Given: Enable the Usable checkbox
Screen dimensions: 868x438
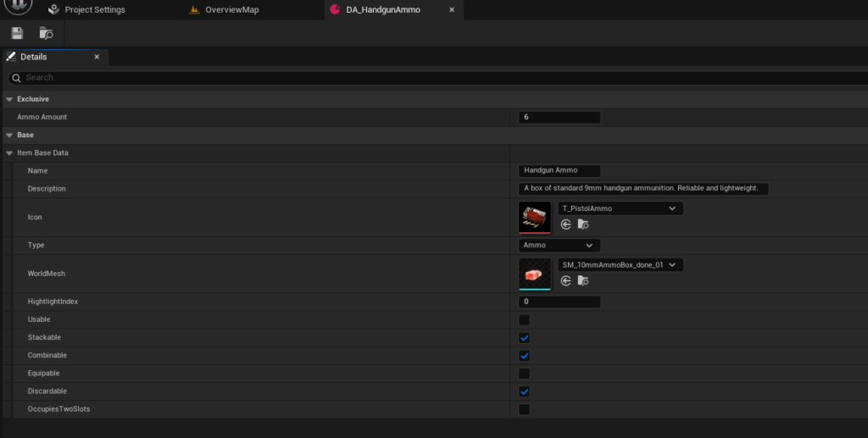Looking at the screenshot, I should pyautogui.click(x=524, y=319).
